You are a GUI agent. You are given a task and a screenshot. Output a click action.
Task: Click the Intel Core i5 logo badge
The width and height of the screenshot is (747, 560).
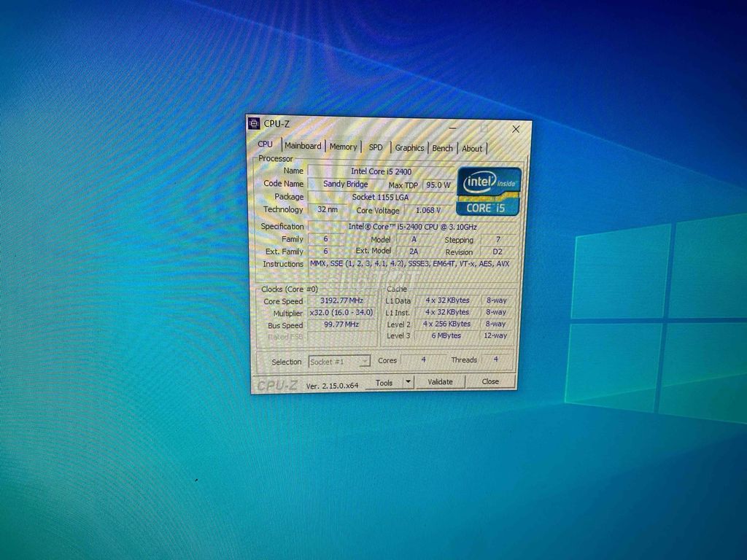tap(488, 192)
